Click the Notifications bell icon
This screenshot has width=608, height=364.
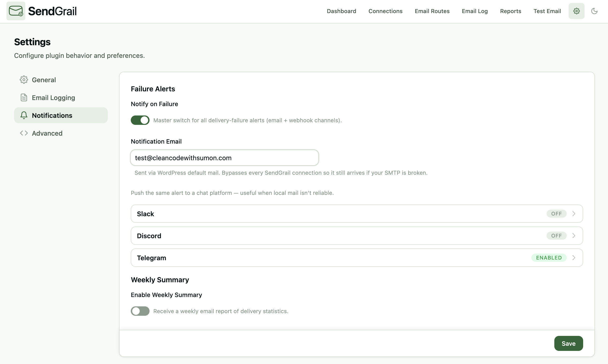pos(24,115)
